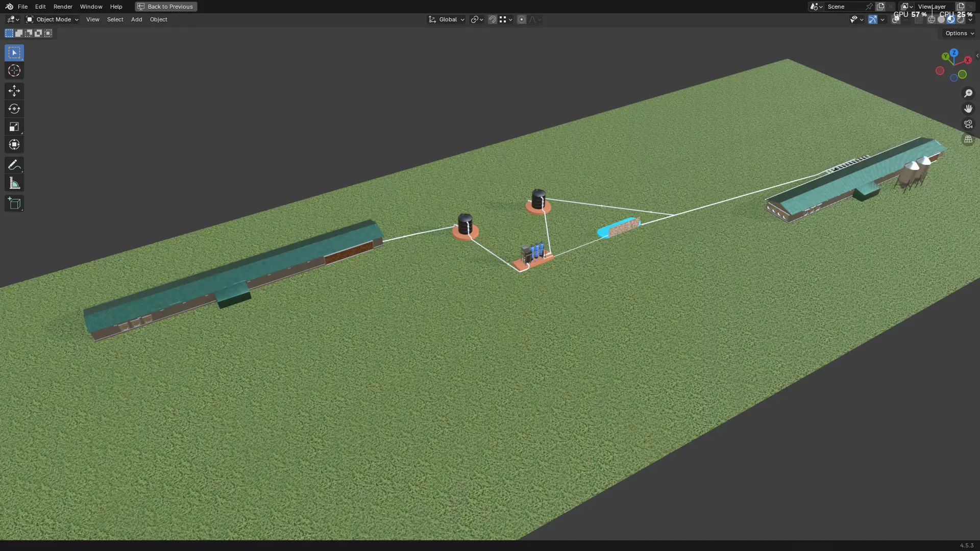Viewport: 980px width, 551px height.
Task: Open the viewport Object menu
Action: [x=158, y=19]
